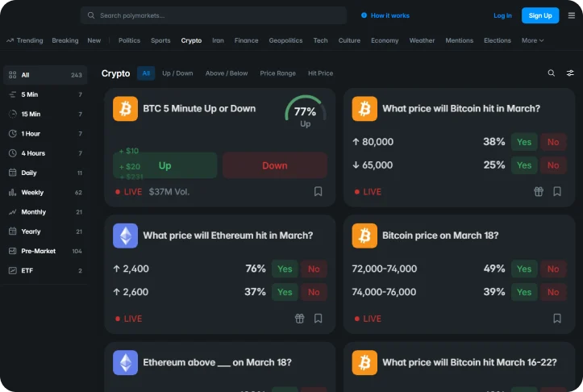Click gift icon on Bitcoin March card
The width and height of the screenshot is (583, 392).
[539, 191]
